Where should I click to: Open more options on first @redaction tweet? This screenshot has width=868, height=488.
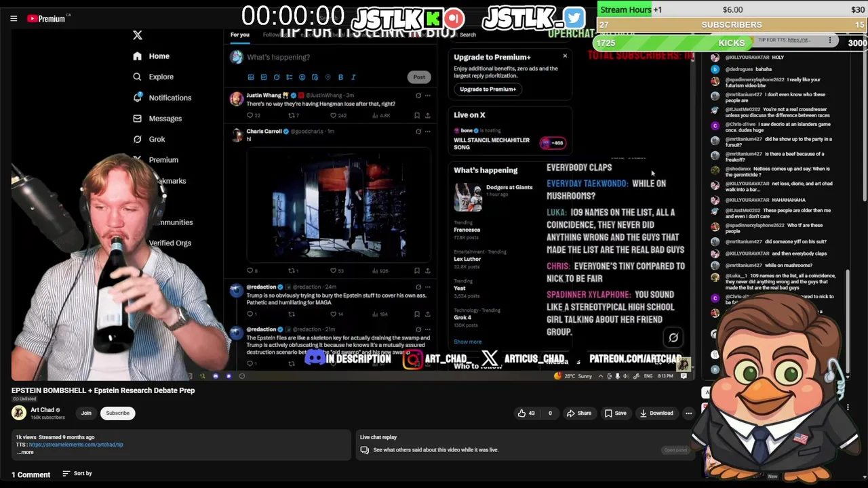tap(427, 287)
